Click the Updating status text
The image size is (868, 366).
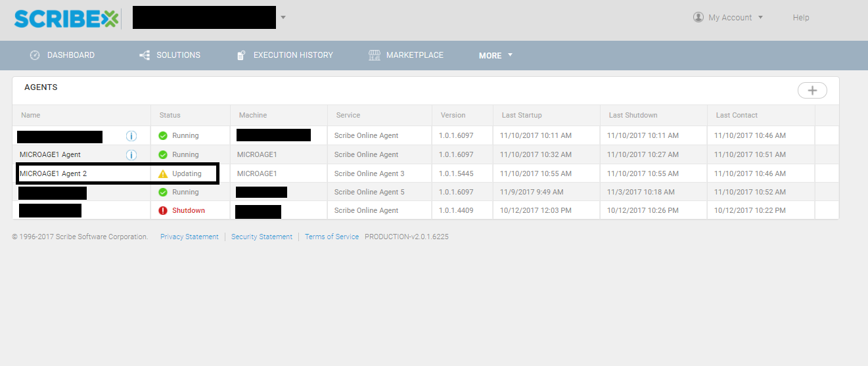point(187,173)
